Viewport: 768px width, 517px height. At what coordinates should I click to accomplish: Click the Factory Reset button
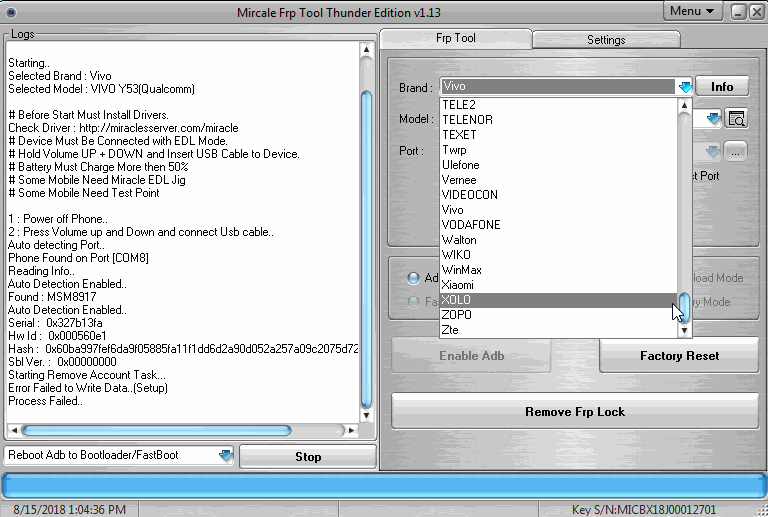(679, 356)
